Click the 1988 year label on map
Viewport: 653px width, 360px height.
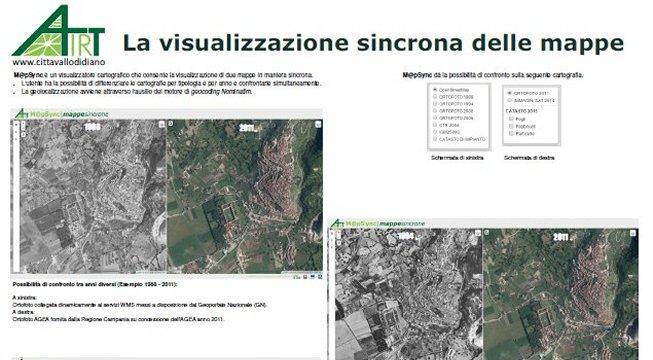pyautogui.click(x=92, y=127)
